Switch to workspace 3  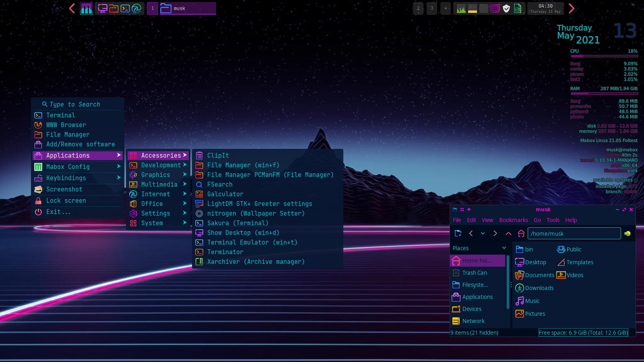pyautogui.click(x=432, y=8)
